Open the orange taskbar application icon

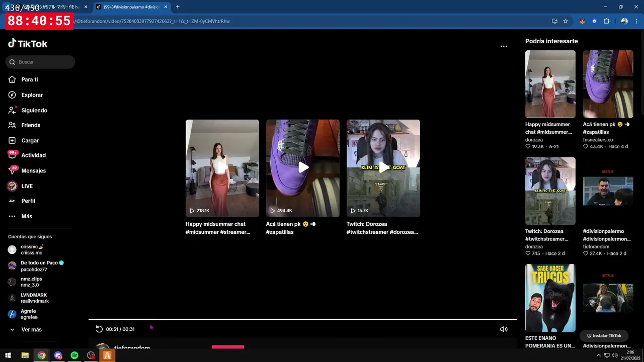click(x=107, y=355)
